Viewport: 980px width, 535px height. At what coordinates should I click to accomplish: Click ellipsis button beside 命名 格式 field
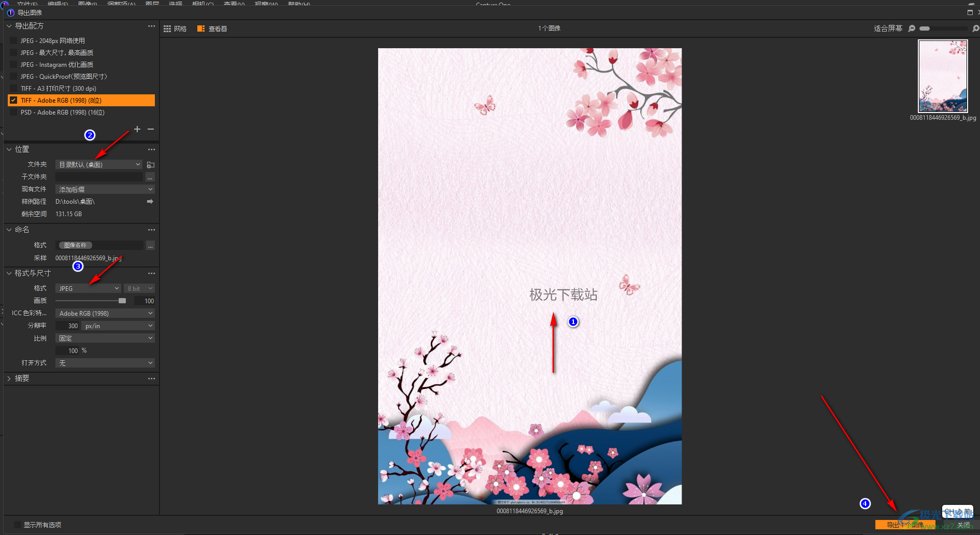point(150,246)
